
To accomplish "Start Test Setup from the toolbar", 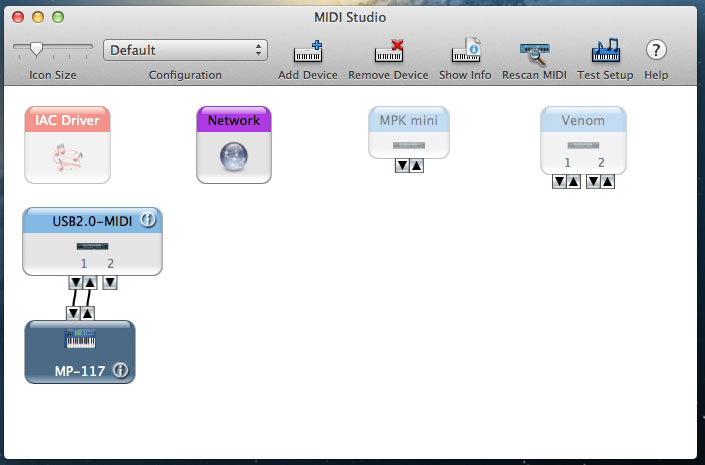I will [x=606, y=50].
